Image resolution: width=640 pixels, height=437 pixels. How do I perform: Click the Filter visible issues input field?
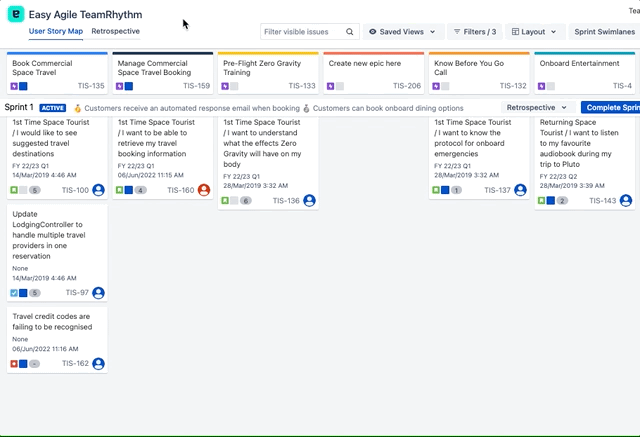point(300,32)
